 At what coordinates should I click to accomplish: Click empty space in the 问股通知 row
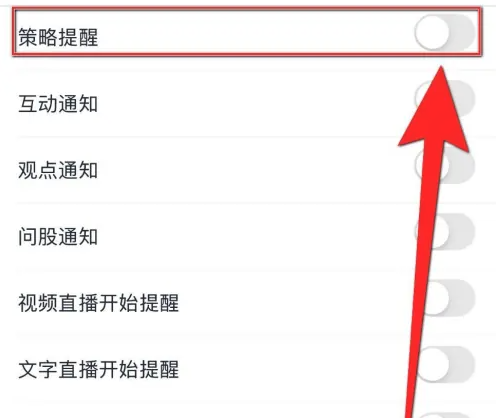[x=253, y=237]
